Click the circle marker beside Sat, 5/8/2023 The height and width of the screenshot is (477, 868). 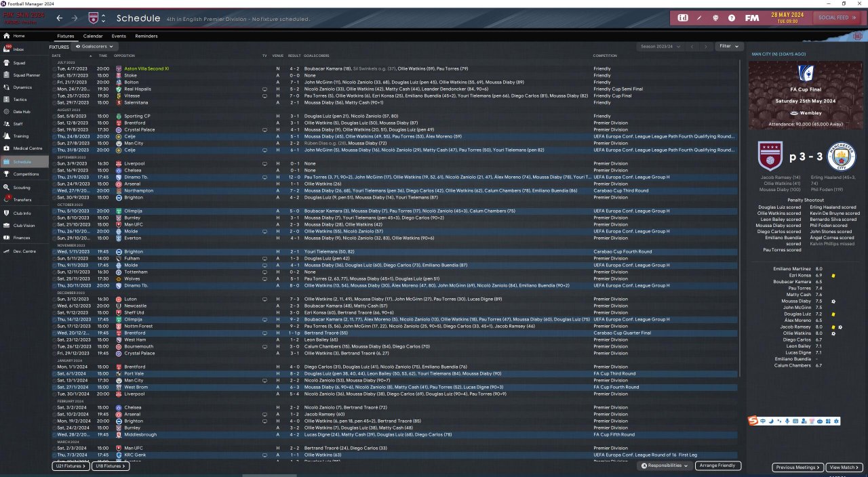pos(54,116)
